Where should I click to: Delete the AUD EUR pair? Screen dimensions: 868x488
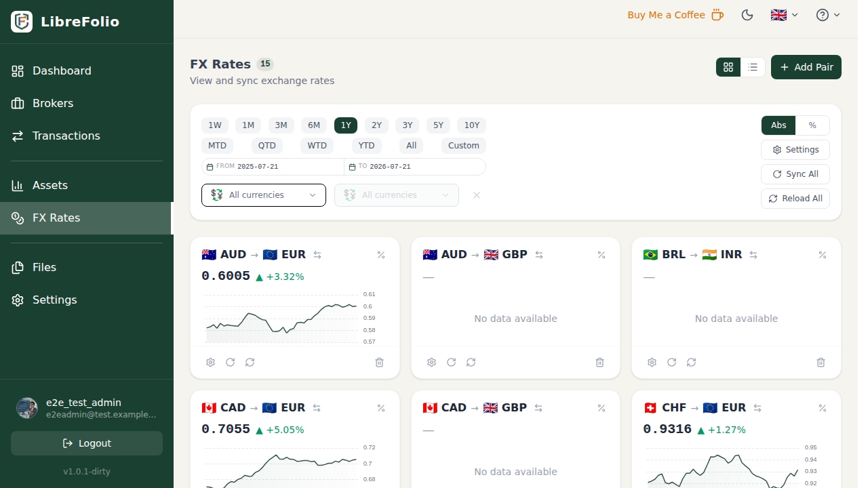pyautogui.click(x=379, y=363)
